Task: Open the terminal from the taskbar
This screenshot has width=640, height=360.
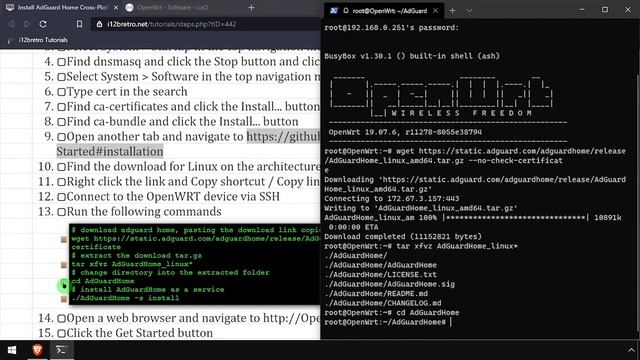Action: pos(61,350)
